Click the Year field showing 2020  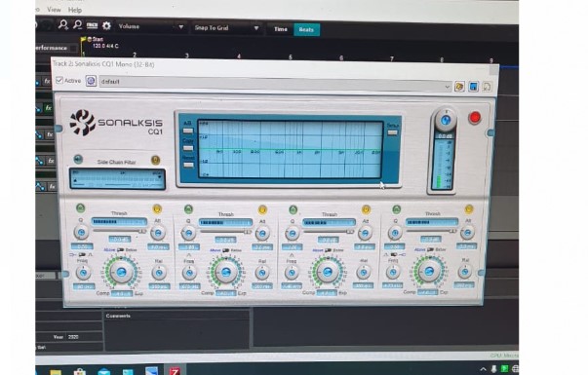click(x=83, y=337)
